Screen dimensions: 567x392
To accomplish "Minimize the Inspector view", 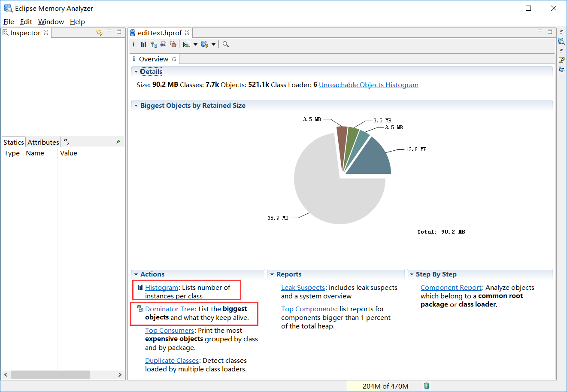I will [x=109, y=31].
